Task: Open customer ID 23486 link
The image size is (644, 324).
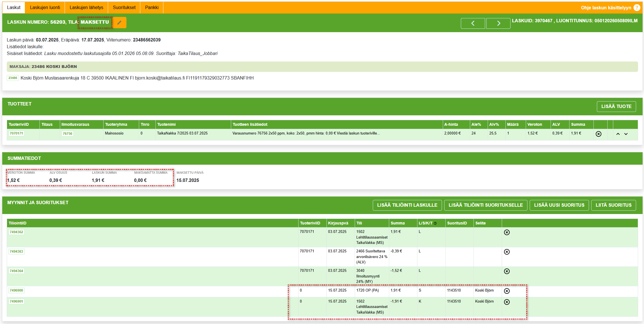Action: (13, 78)
